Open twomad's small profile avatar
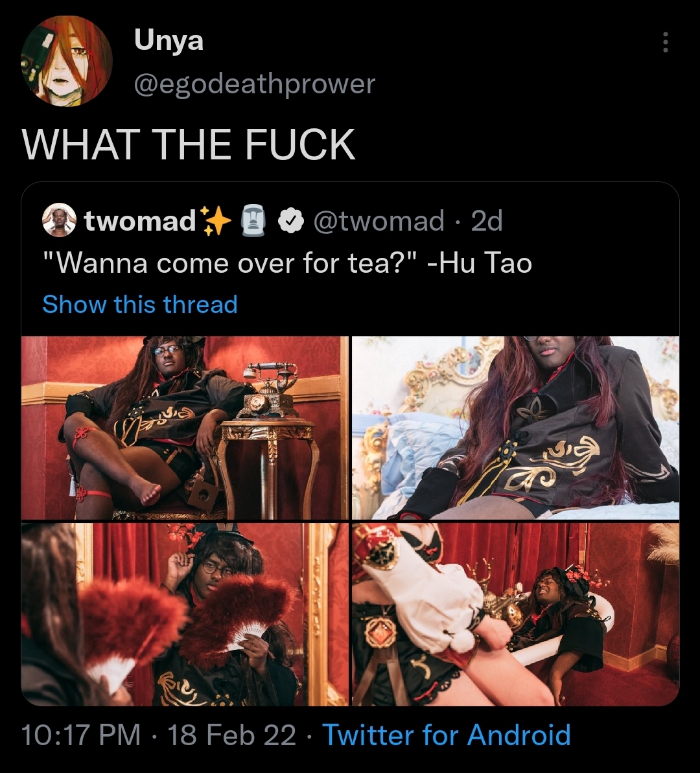Viewport: 700px width, 773px height. click(59, 220)
